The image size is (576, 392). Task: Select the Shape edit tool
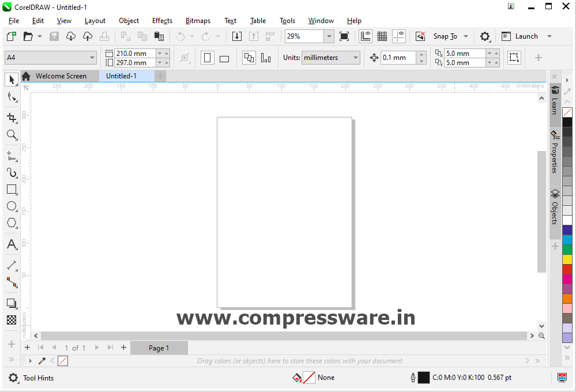(x=12, y=97)
